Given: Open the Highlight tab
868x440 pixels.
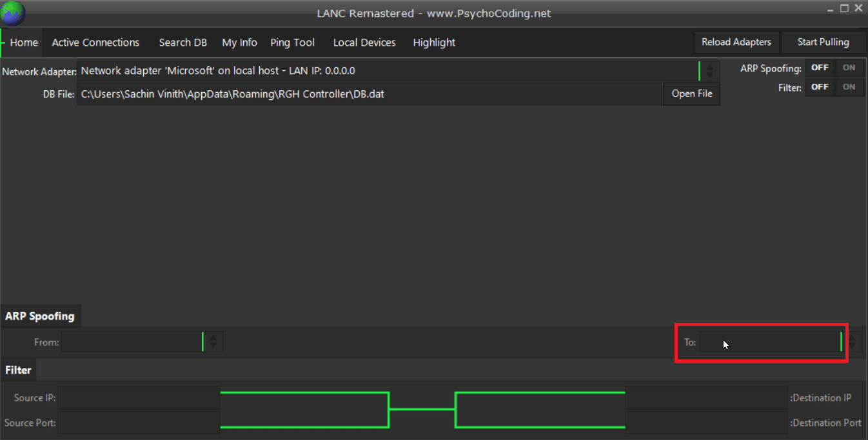Looking at the screenshot, I should pos(434,43).
